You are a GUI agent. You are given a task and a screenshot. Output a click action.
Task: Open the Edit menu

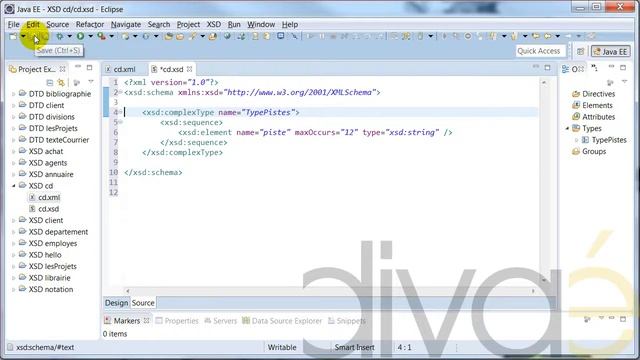tap(33, 24)
